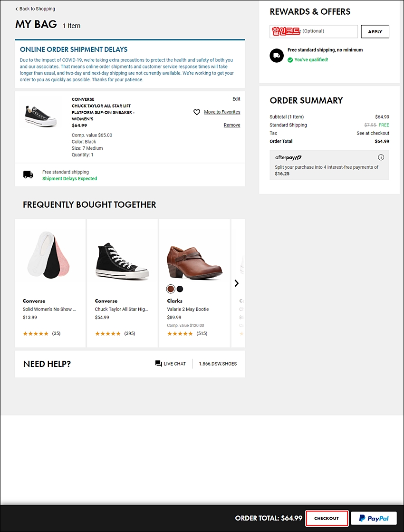Viewport: 404px width, 532px height.
Task: Click the star rating with 395 reviews
Action: pos(108,334)
